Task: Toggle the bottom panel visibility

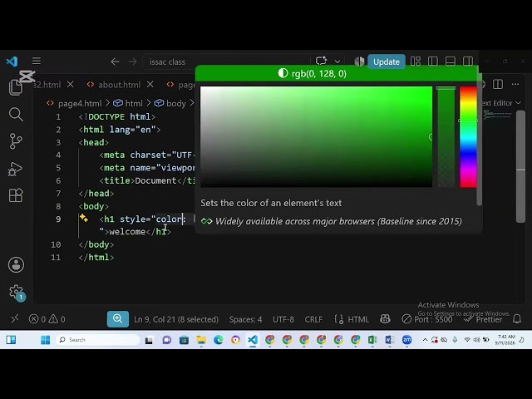Action: [451, 62]
